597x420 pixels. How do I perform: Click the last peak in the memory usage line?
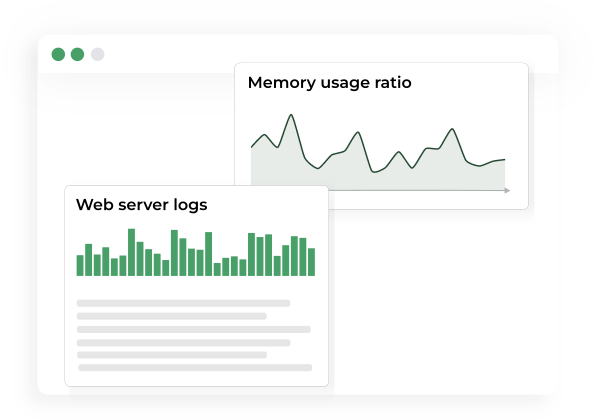[x=452, y=130]
